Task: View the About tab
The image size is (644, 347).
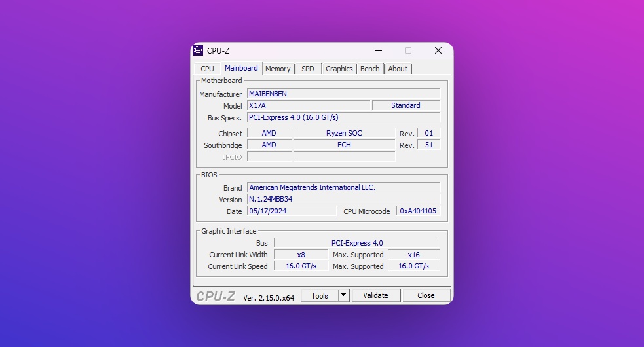Action: [x=398, y=69]
